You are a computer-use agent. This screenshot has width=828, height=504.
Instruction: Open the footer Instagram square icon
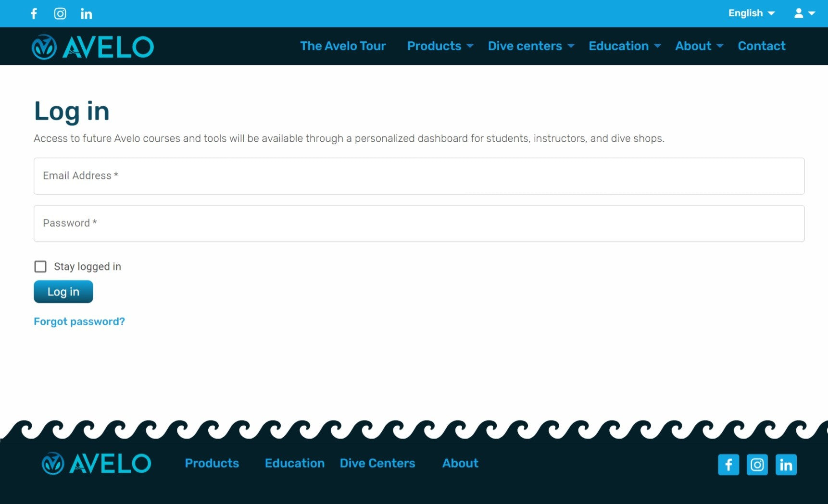click(757, 465)
